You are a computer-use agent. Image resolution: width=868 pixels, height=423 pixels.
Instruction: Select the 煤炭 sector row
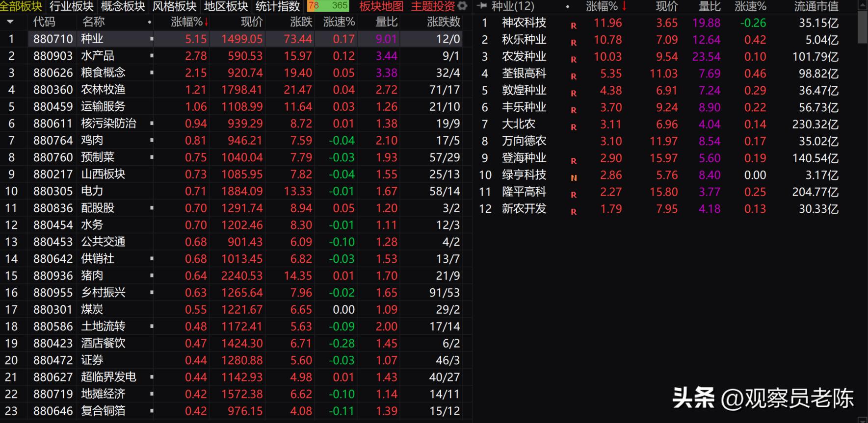(236, 309)
